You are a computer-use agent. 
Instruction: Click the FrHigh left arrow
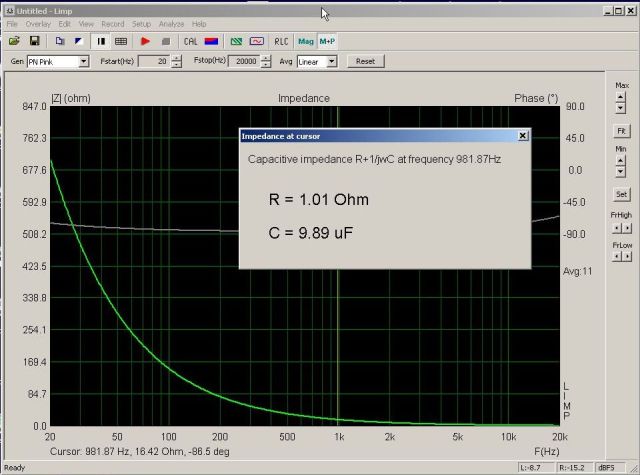click(x=617, y=228)
